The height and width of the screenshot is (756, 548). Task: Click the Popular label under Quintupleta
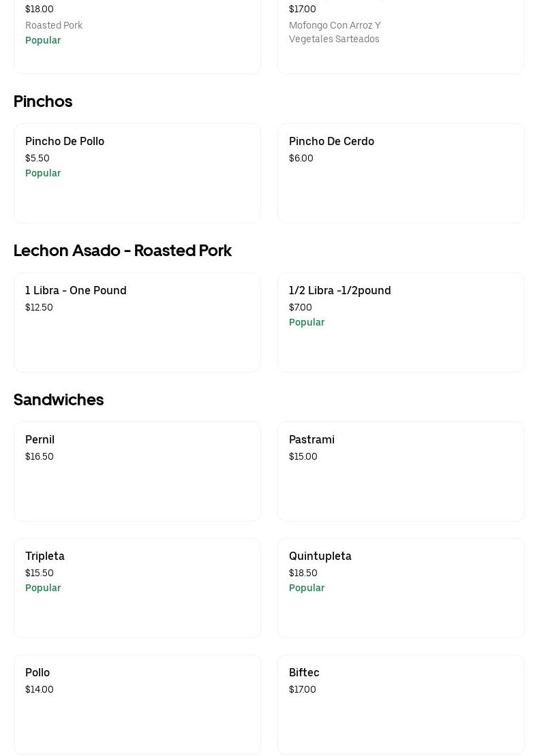[307, 588]
